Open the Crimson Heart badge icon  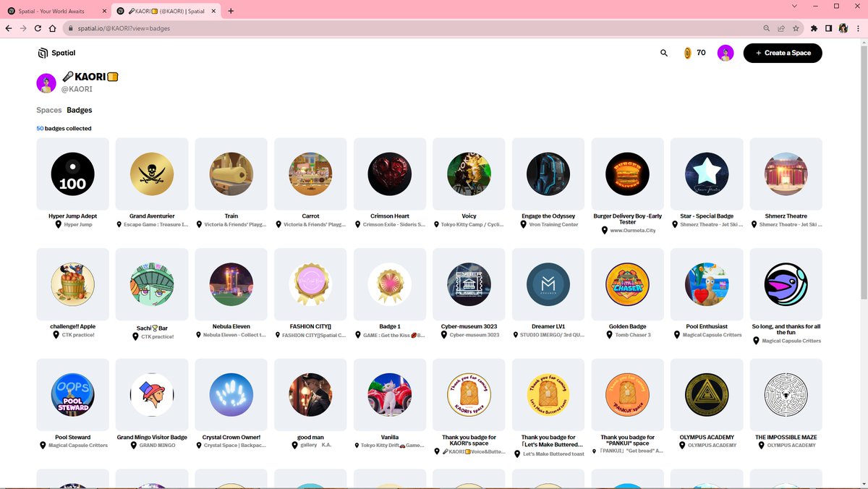[390, 174]
